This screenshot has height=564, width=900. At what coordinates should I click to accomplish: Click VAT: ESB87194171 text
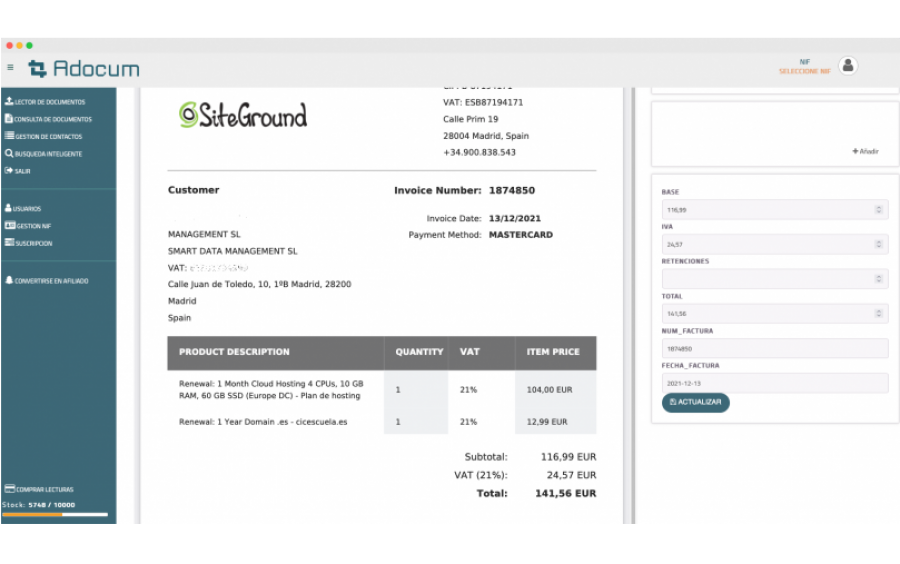click(x=483, y=103)
